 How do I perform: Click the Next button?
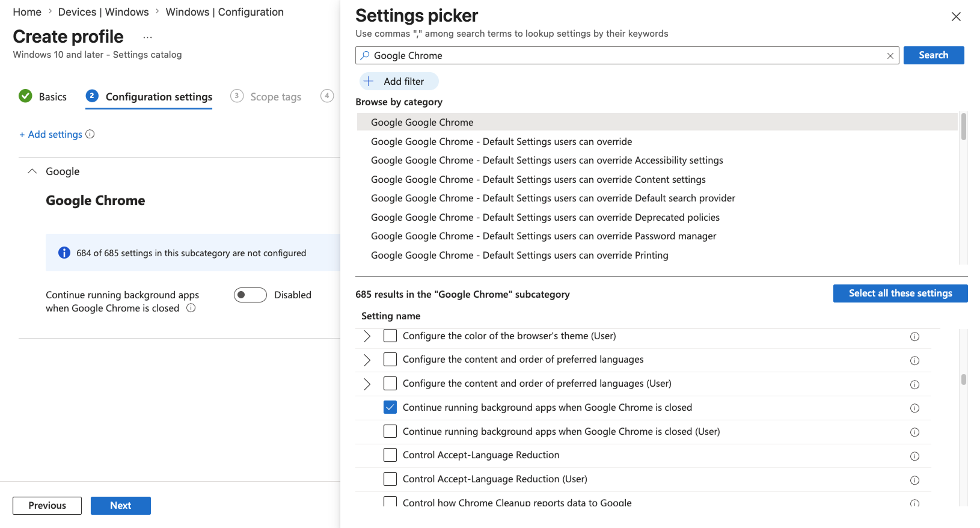121,506
